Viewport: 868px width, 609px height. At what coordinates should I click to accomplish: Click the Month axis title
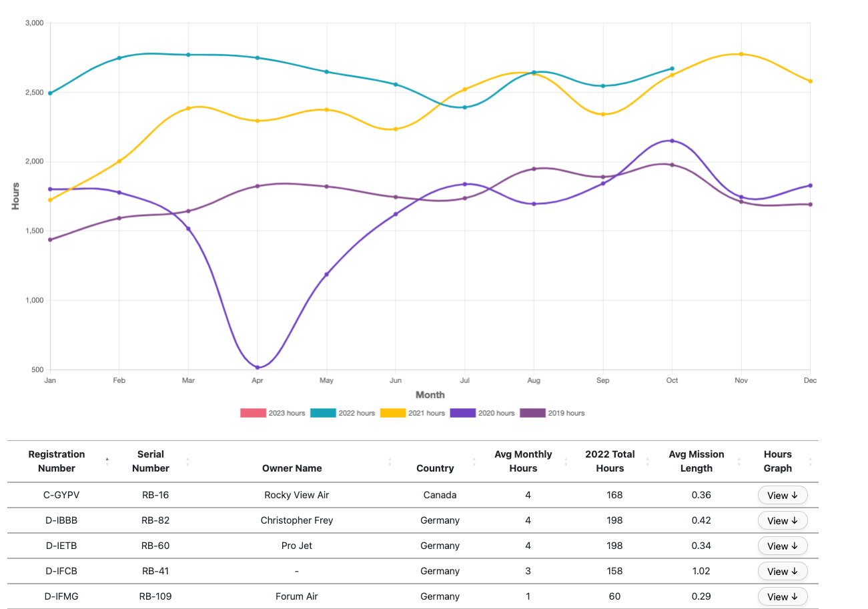(x=430, y=395)
